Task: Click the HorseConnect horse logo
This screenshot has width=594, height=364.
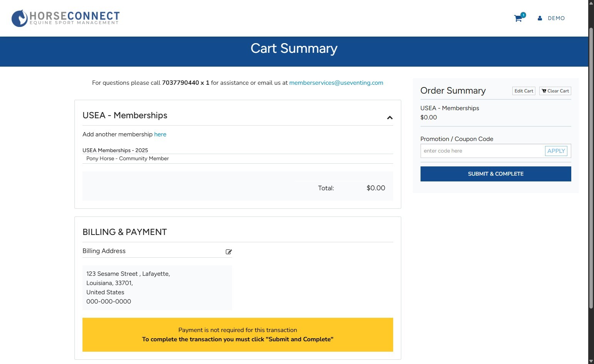Action: [20, 18]
